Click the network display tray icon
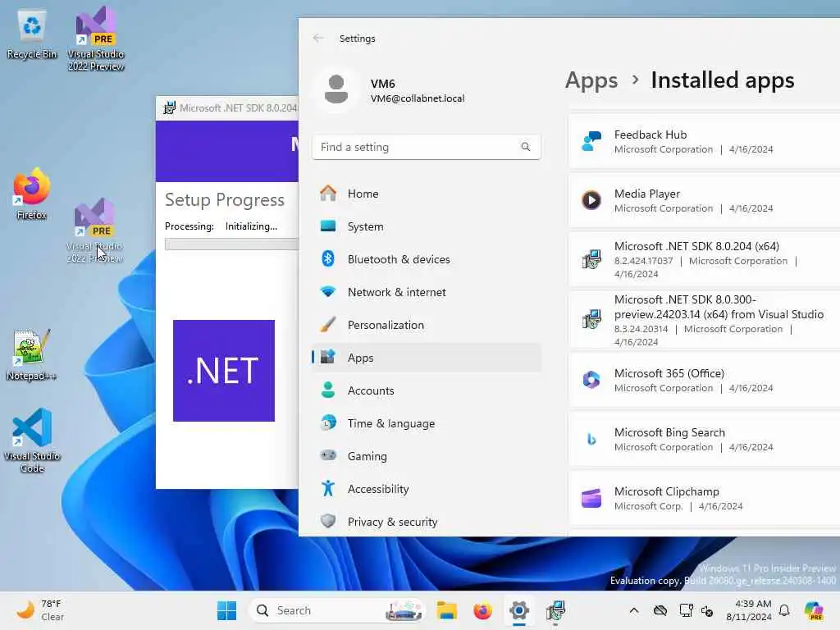The height and width of the screenshot is (630, 840). pos(686,610)
